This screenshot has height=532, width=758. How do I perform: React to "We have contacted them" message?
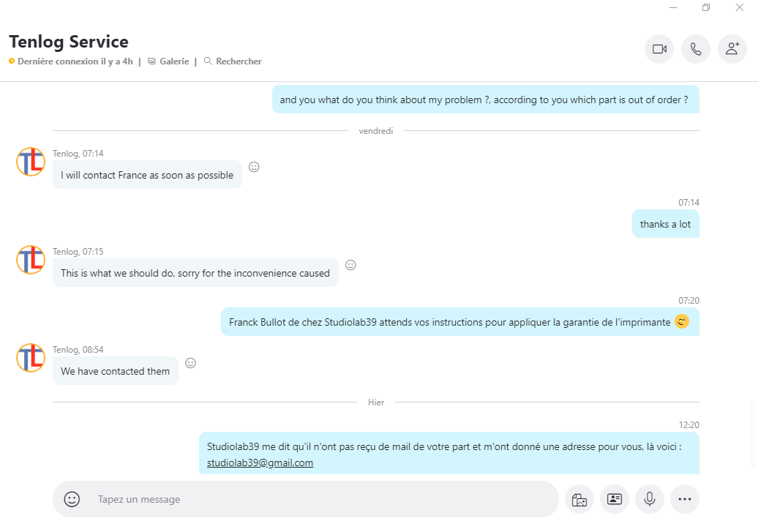tap(190, 363)
